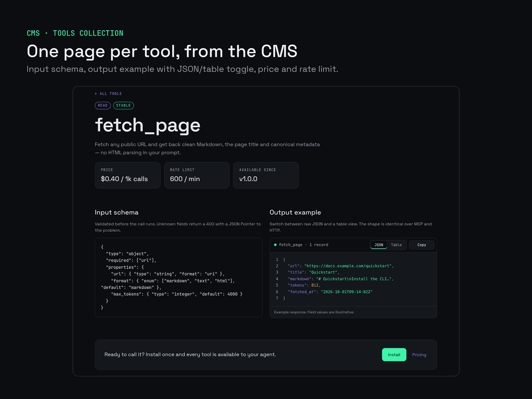
Task: Click the 'One page per tool' headline
Action: pos(162,52)
